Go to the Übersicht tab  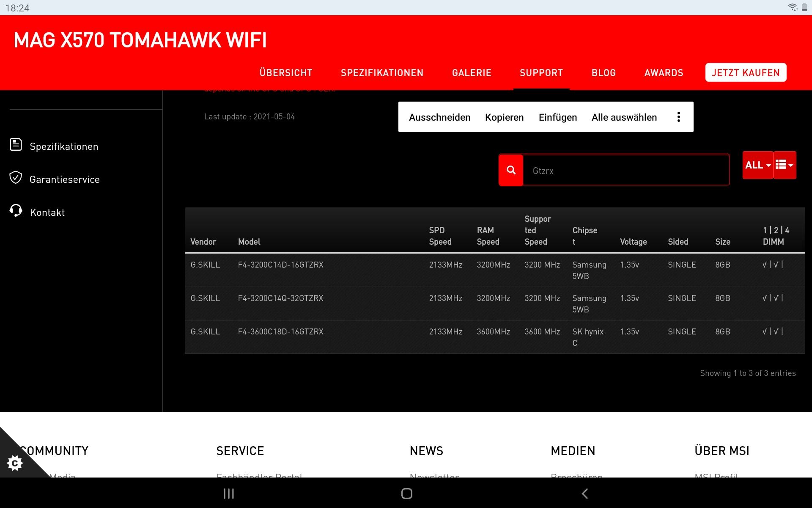point(286,73)
